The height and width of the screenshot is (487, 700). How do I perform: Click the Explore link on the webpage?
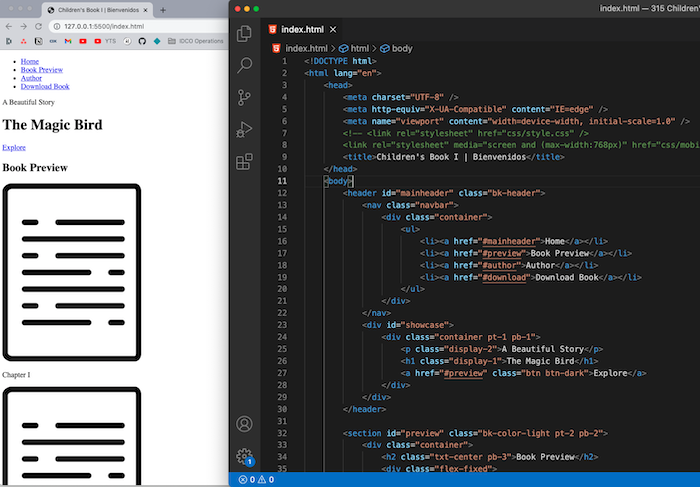point(14,147)
